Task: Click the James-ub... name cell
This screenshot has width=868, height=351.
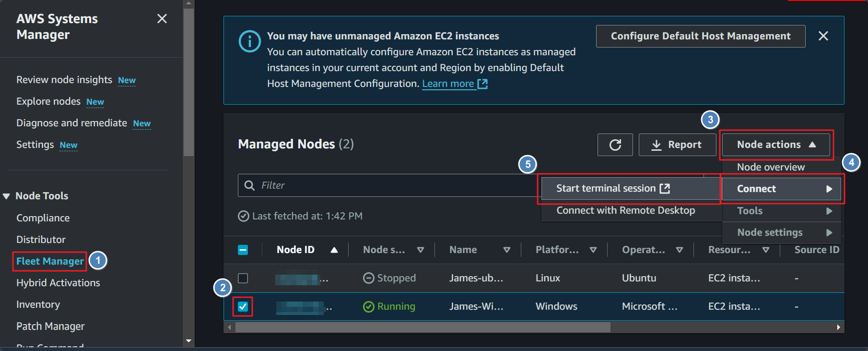Action: [476, 278]
